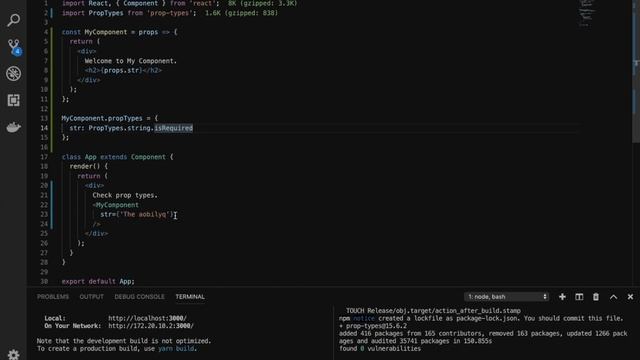
Task: Click 'MyComponent.propTypes' assignment line
Action: pyautogui.click(x=109, y=118)
